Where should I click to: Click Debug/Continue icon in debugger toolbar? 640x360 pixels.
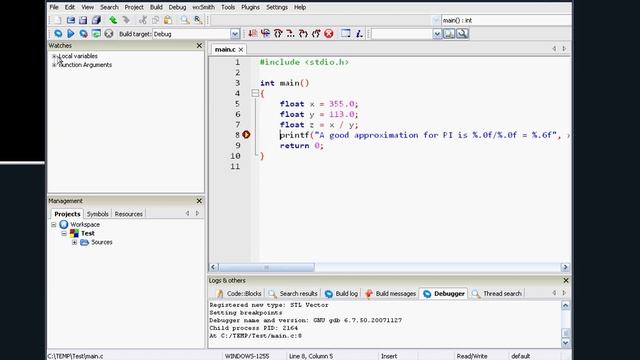[253, 33]
